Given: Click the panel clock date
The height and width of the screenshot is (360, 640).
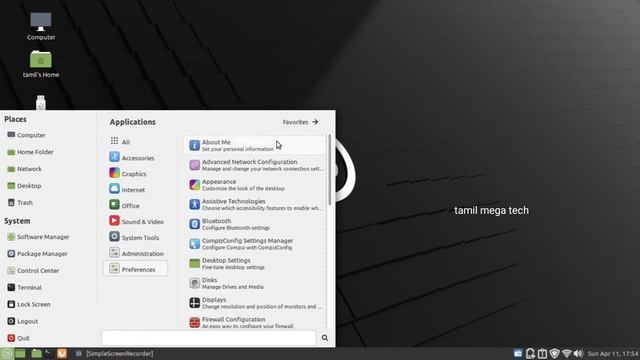Looking at the screenshot, I should tap(613, 353).
